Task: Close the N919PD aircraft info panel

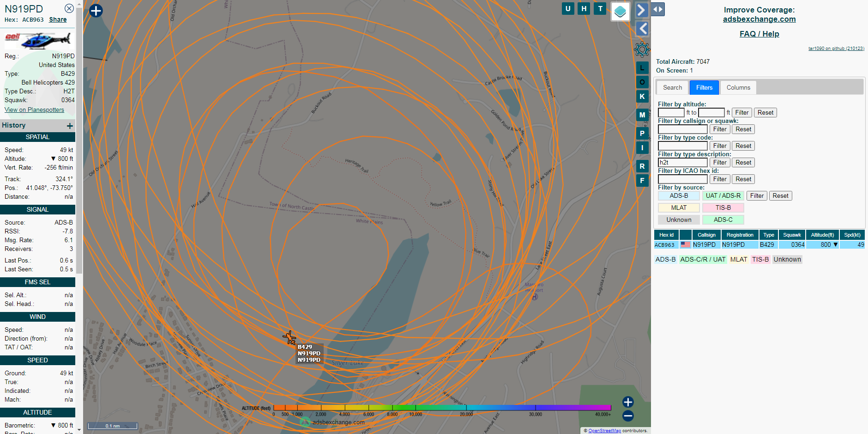Action: (x=69, y=8)
